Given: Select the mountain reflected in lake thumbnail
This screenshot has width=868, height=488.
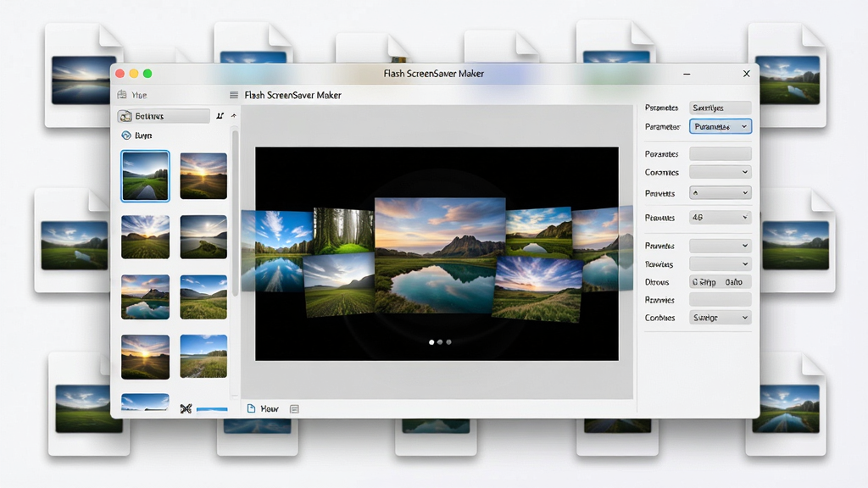Looking at the screenshot, I should (x=146, y=297).
